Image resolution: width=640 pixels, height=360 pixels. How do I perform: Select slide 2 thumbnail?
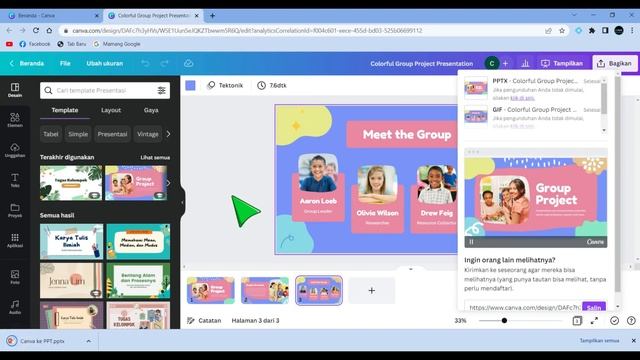coord(265,290)
